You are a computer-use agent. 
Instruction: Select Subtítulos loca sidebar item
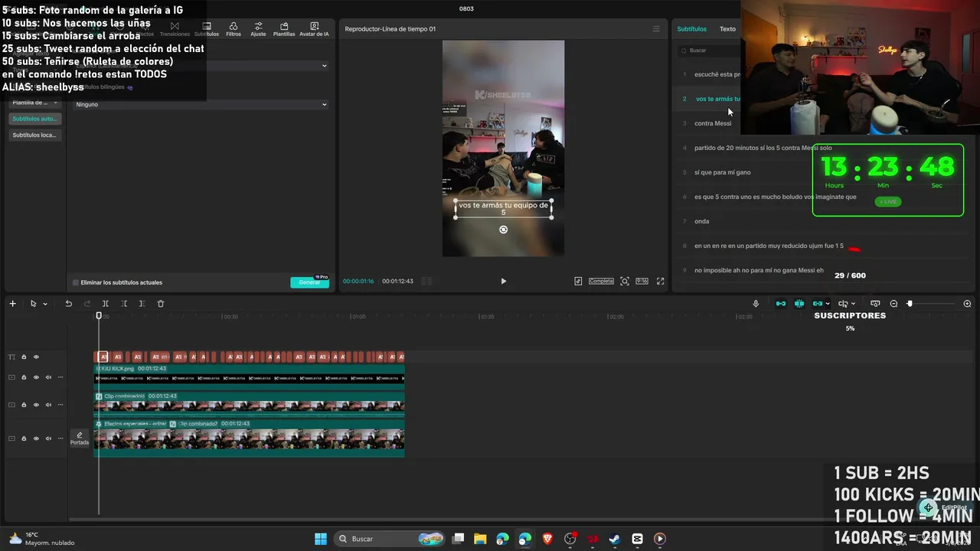[35, 135]
